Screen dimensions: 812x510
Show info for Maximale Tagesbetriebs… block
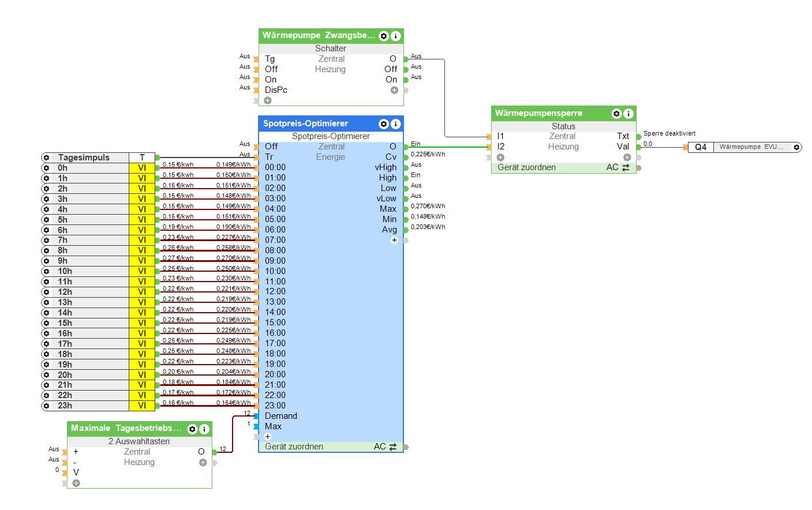pos(204,429)
